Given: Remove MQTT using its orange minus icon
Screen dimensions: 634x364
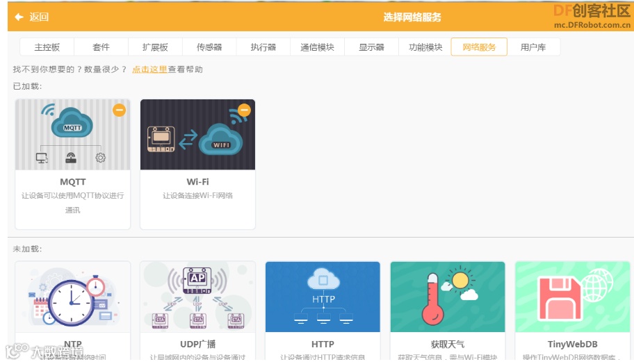Looking at the screenshot, I should click(x=119, y=110).
